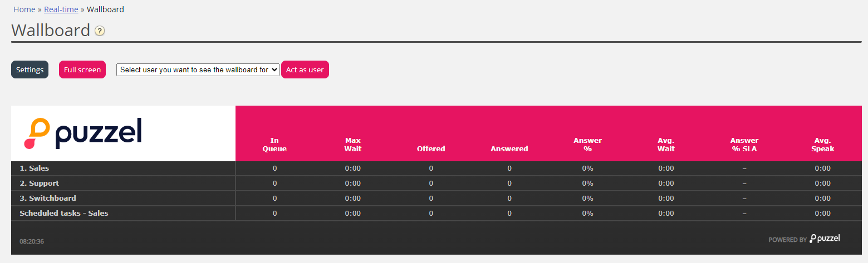Click the Avg. Speak column header
The image size is (868, 263).
point(823,145)
